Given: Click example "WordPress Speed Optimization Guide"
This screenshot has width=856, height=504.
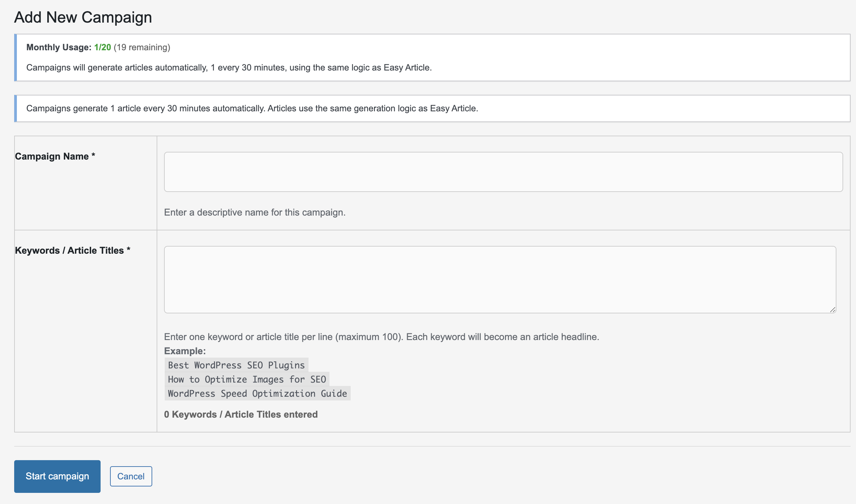Looking at the screenshot, I should [257, 394].
